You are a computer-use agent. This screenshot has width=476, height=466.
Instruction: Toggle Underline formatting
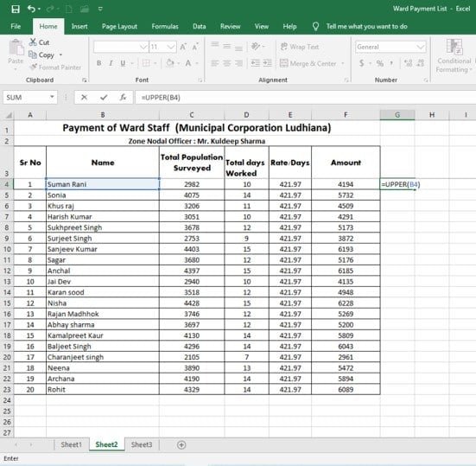(x=123, y=63)
